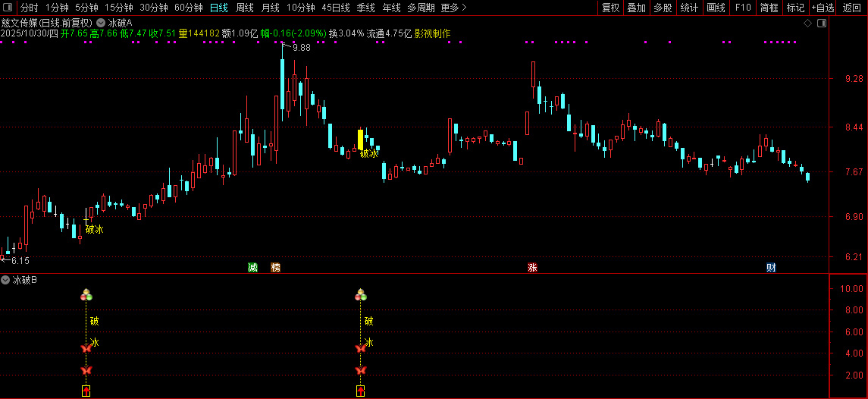This screenshot has height=399, width=868.
Task: Toggle the left sidebar panel icon
Action: (8, 8)
